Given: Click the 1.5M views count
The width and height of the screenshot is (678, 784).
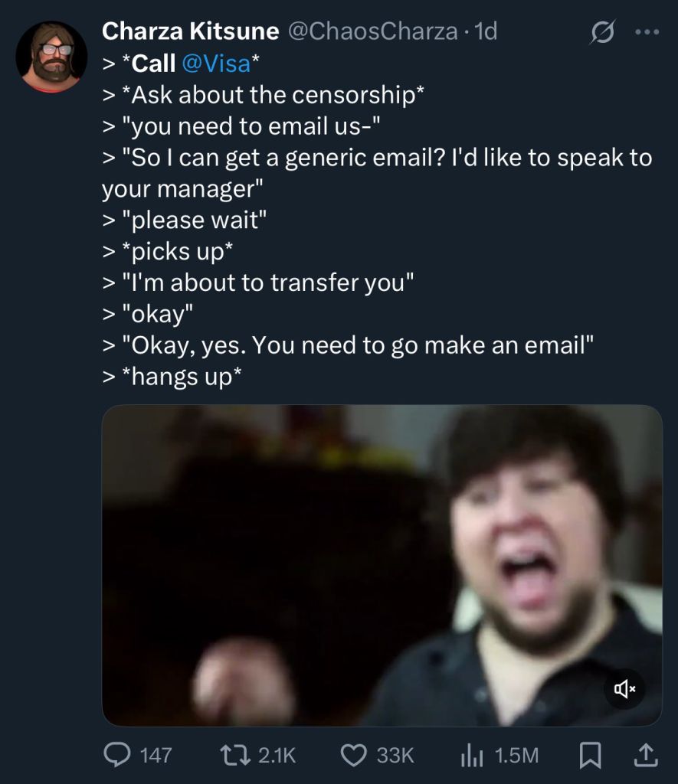Looking at the screenshot, I should [516, 755].
